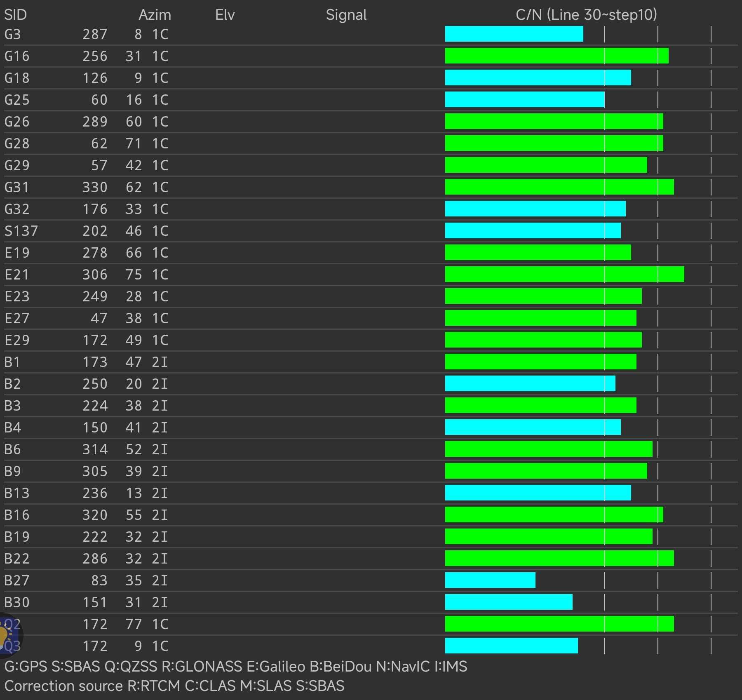This screenshot has height=700, width=742.
Task: Select BeiDou satellite B13
Action: coord(17,493)
